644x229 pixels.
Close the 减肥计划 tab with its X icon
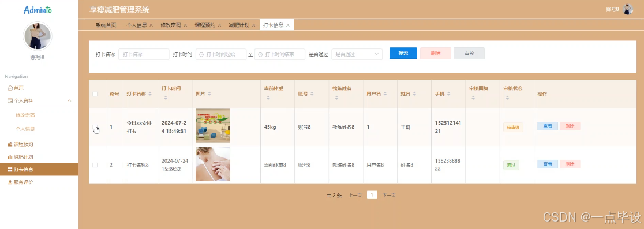(x=254, y=25)
